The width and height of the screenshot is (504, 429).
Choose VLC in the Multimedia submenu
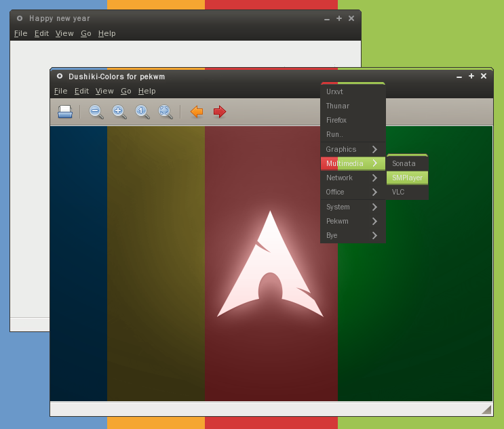pos(407,192)
